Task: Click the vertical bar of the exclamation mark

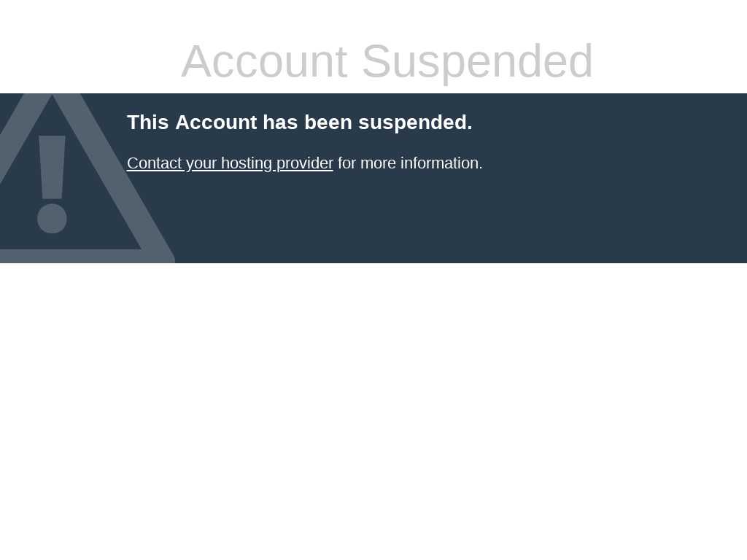Action: [x=52, y=167]
